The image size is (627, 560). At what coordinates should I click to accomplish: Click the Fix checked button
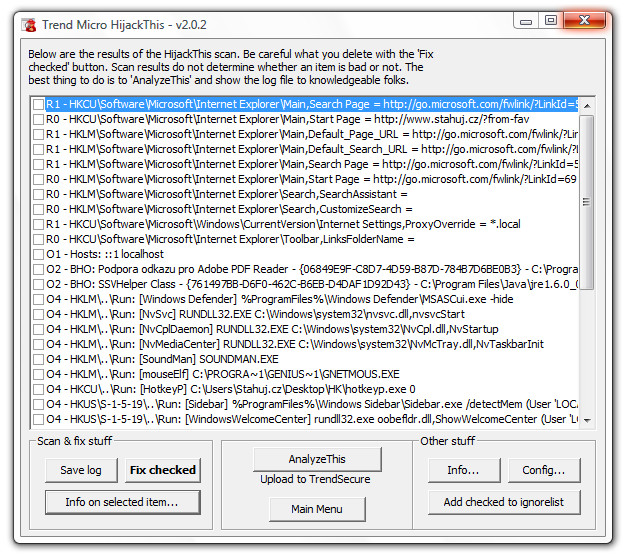tap(163, 470)
